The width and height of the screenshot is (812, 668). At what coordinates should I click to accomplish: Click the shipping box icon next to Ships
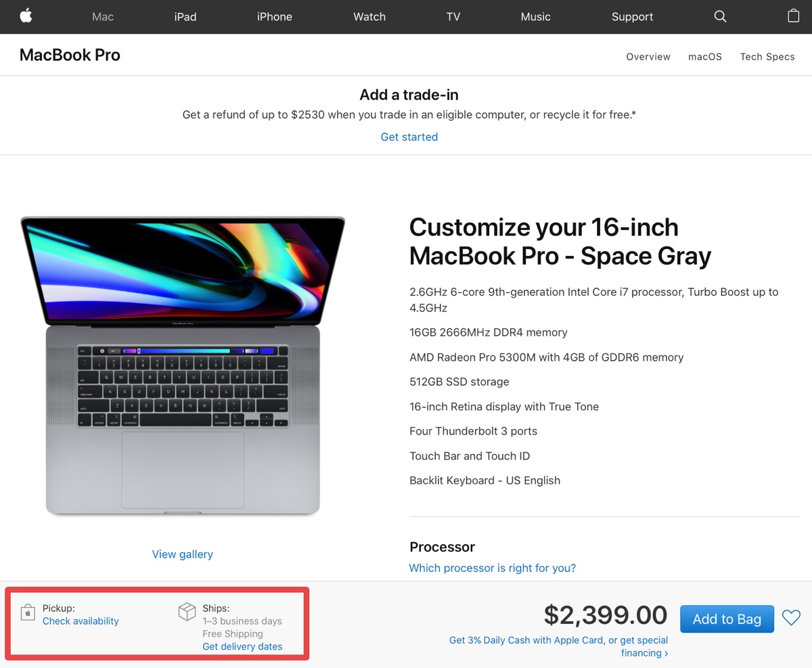(187, 611)
